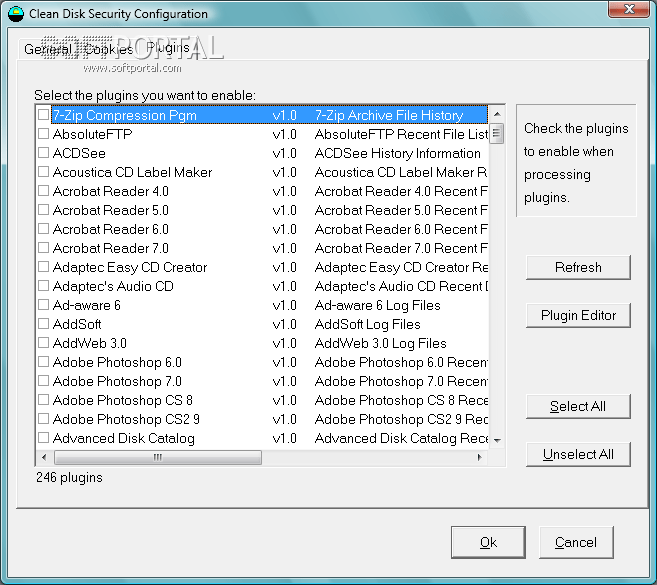This screenshot has width=657, height=585.
Task: Tick the Adaptec's Audio CD checkbox
Action: pyautogui.click(x=44, y=285)
